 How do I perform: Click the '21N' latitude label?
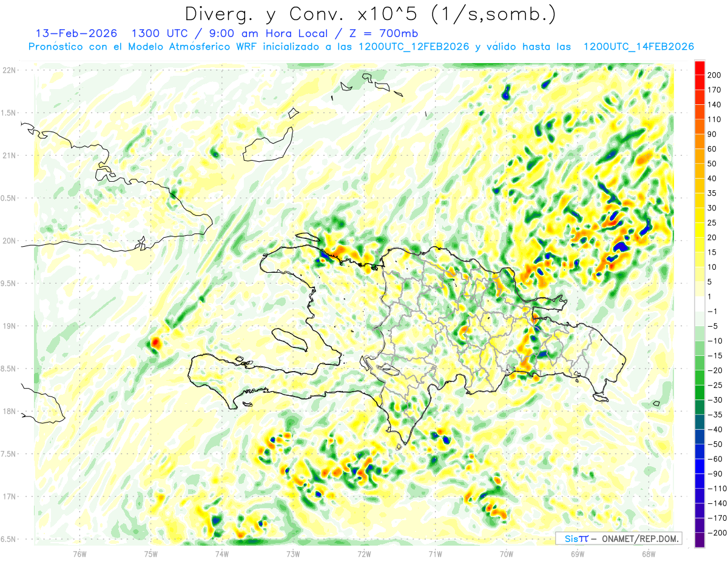pyautogui.click(x=9, y=155)
